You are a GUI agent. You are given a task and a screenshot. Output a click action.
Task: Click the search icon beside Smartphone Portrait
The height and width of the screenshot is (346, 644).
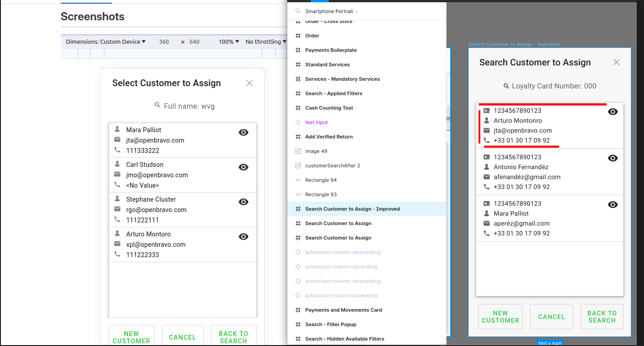[x=298, y=11]
